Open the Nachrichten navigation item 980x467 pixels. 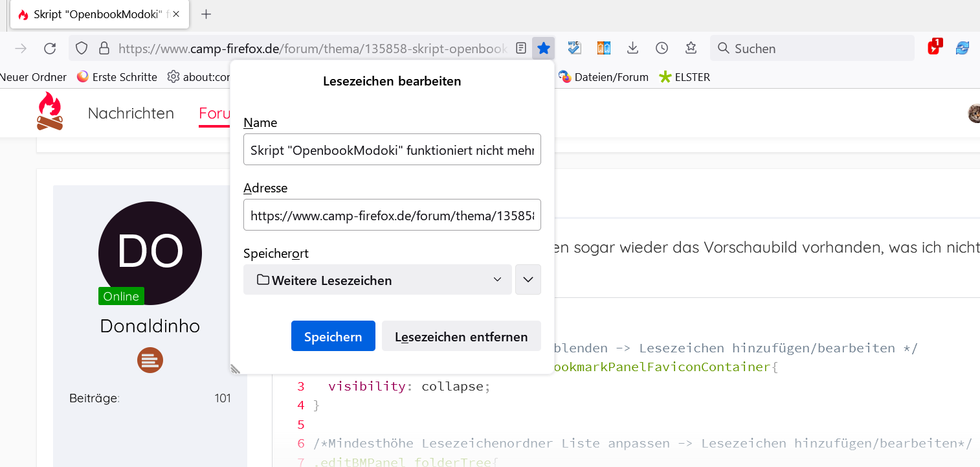pyautogui.click(x=131, y=113)
